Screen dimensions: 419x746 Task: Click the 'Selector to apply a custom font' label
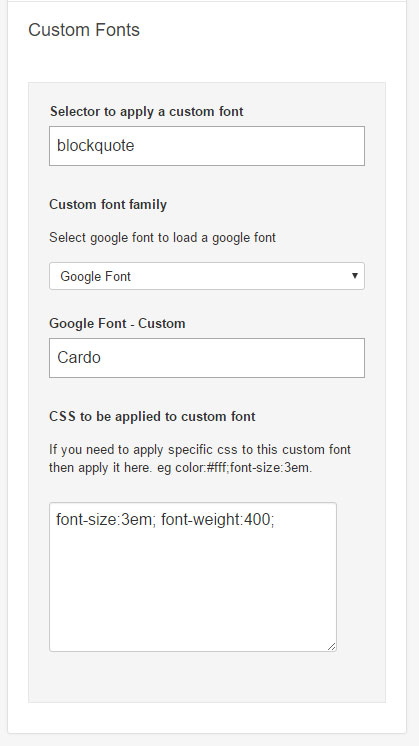(146, 111)
